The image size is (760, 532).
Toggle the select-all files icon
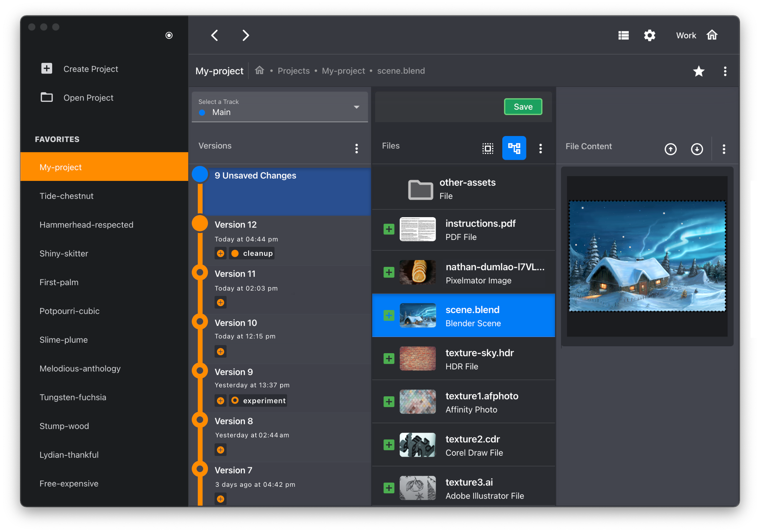488,148
